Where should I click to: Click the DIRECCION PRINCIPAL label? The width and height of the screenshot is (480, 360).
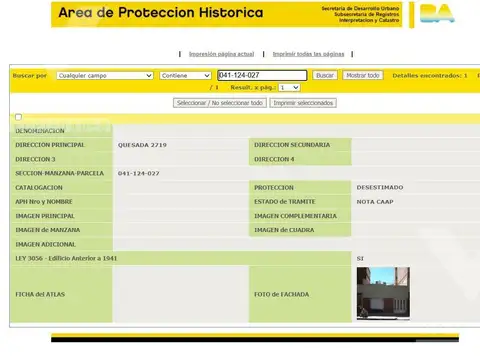pyautogui.click(x=50, y=145)
